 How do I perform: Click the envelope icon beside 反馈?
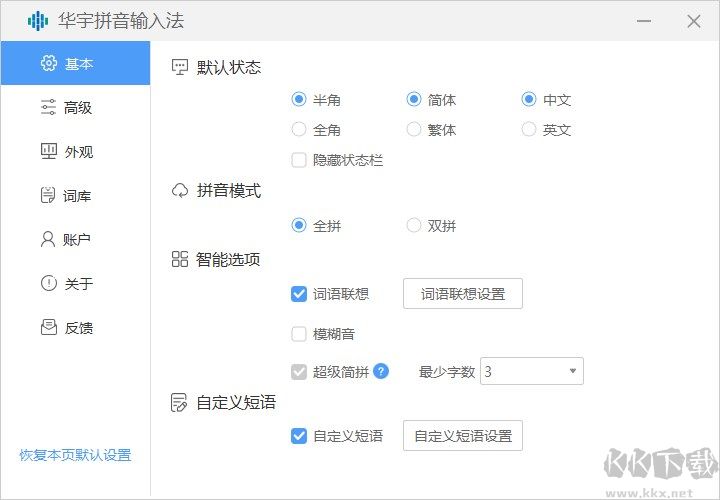(x=49, y=327)
